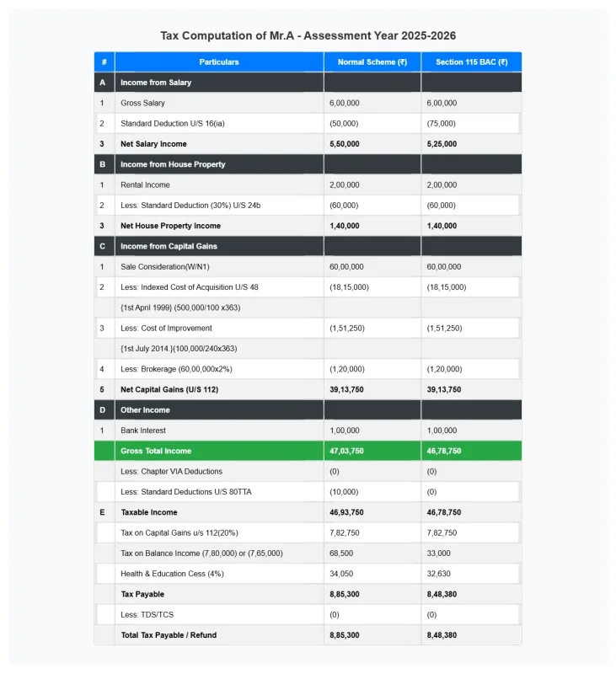Click the page title 'Tax Computation of Mr.A'
Viewport: 616px width, 674px height.
click(308, 36)
